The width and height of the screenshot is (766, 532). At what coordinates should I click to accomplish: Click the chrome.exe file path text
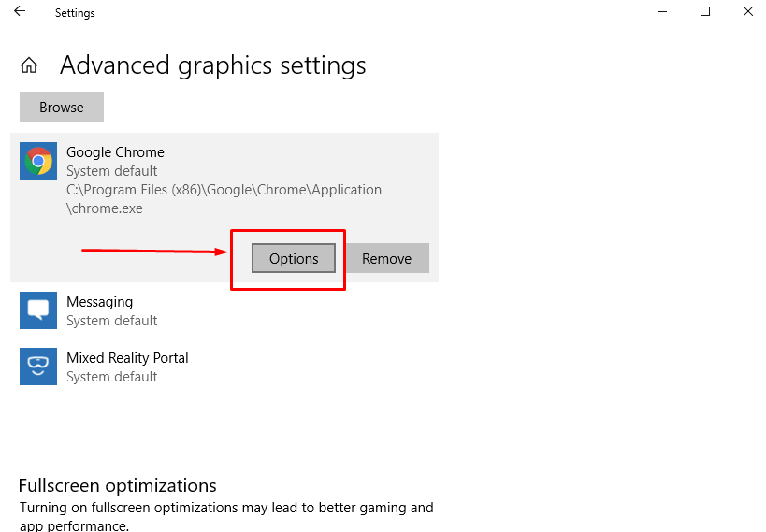(224, 199)
